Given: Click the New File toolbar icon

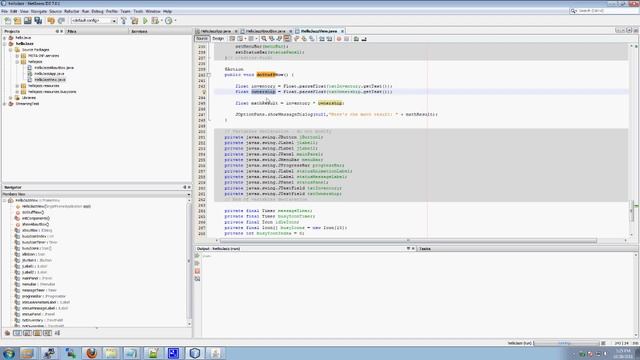Looking at the screenshot, I should [x=7, y=20].
